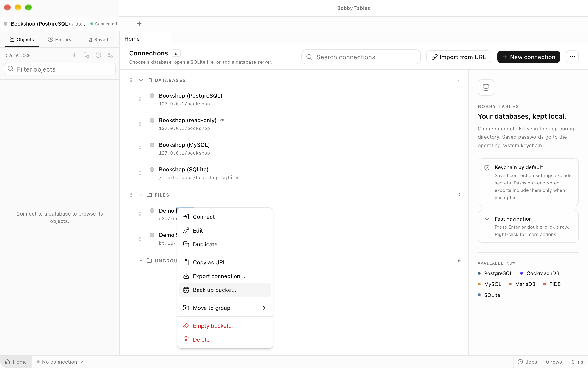This screenshot has width=588, height=368.
Task: Click Ungrouped folder icon
Action: click(150, 261)
